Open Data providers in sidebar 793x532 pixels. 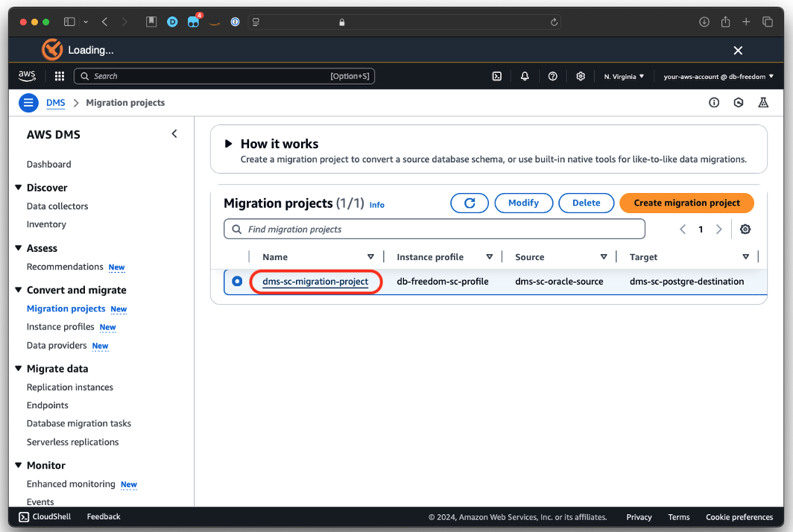click(57, 346)
